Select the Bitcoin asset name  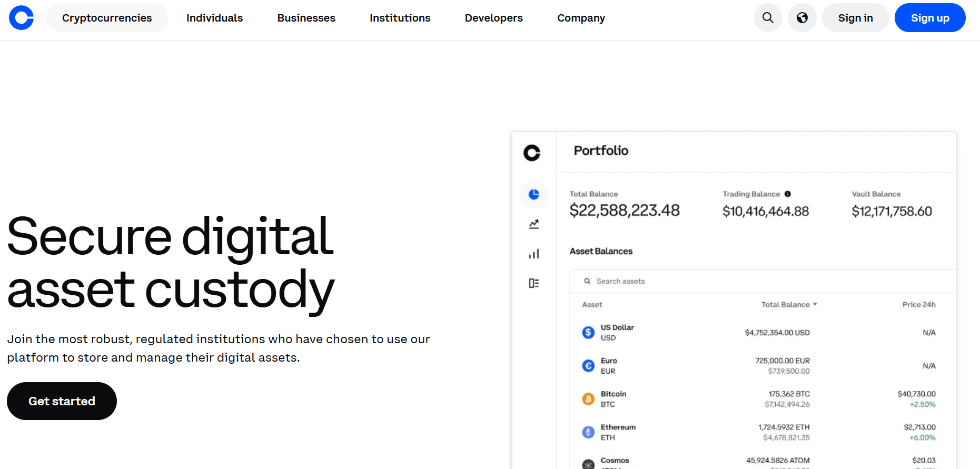point(613,394)
